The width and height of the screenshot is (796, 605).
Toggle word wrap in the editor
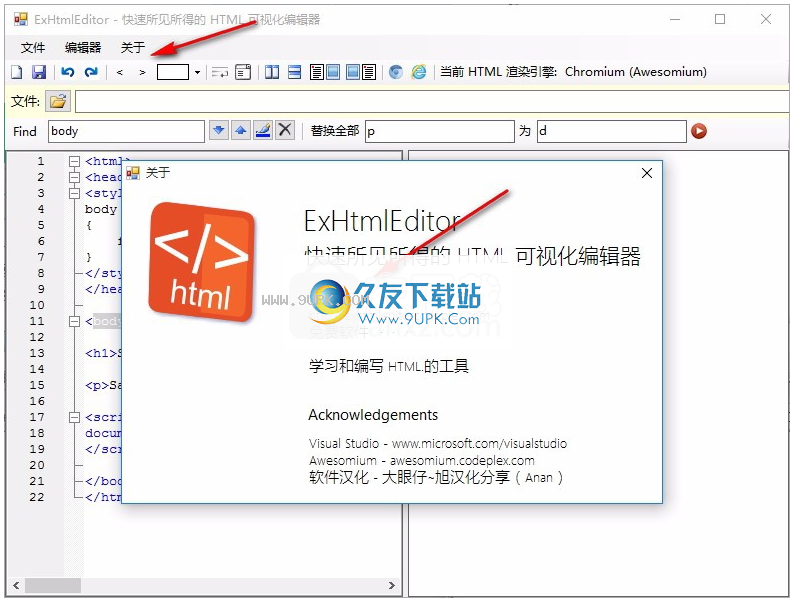click(220, 72)
